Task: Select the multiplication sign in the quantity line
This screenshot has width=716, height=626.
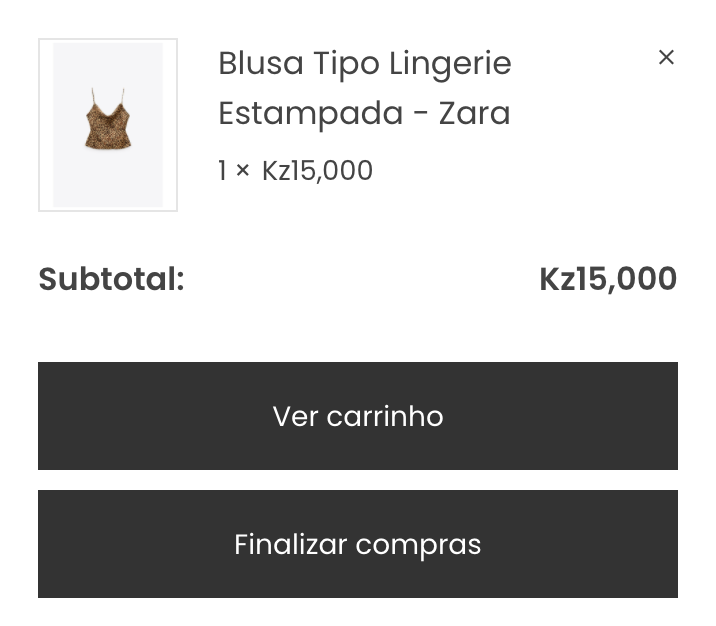Action: tap(242, 171)
